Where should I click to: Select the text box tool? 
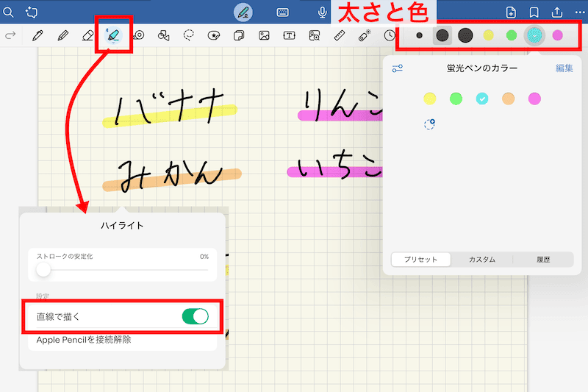click(x=290, y=35)
